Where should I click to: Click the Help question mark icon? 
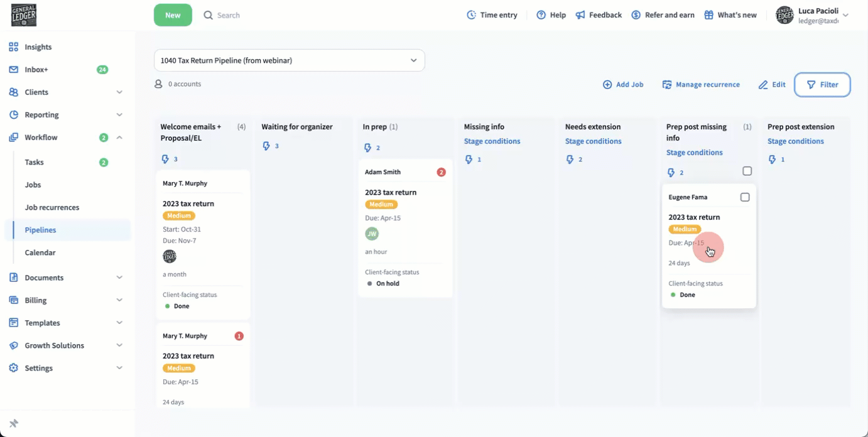pyautogui.click(x=541, y=15)
